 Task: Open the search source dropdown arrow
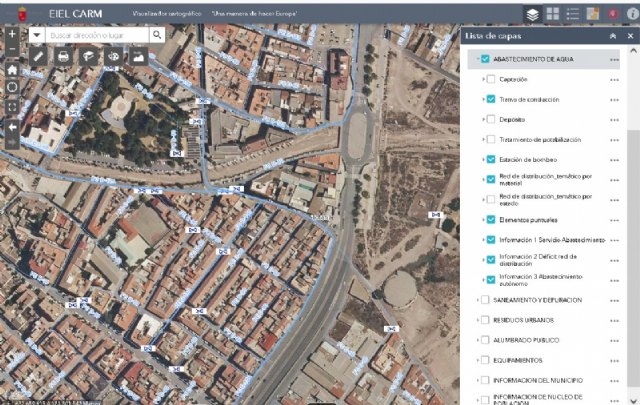point(37,34)
